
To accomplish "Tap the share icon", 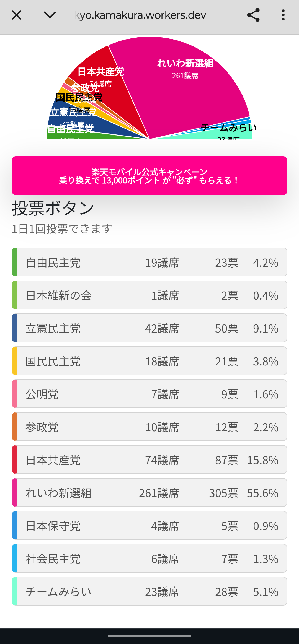I will (253, 15).
